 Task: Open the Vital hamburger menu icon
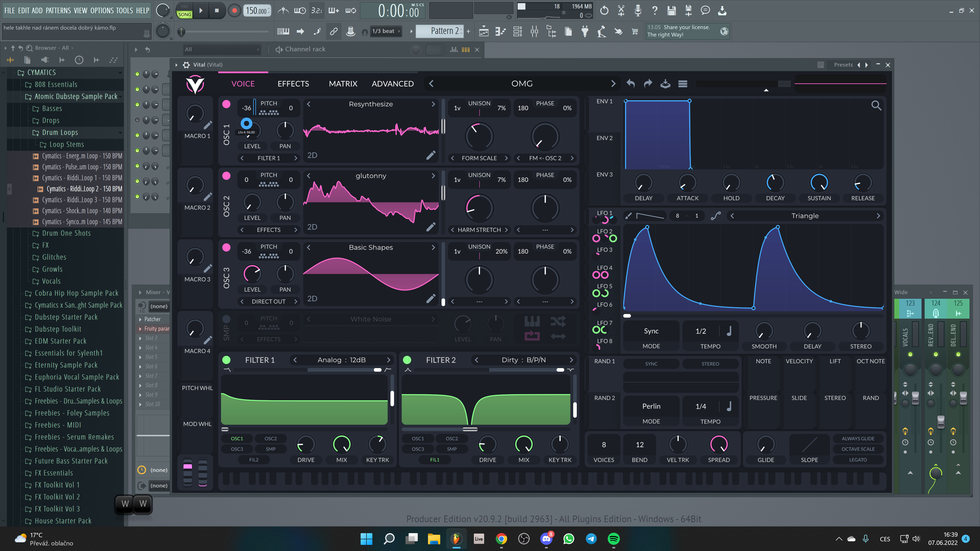[682, 84]
